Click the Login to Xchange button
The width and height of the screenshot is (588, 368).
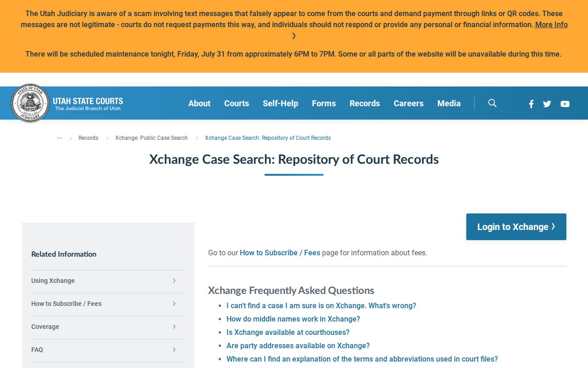click(516, 227)
